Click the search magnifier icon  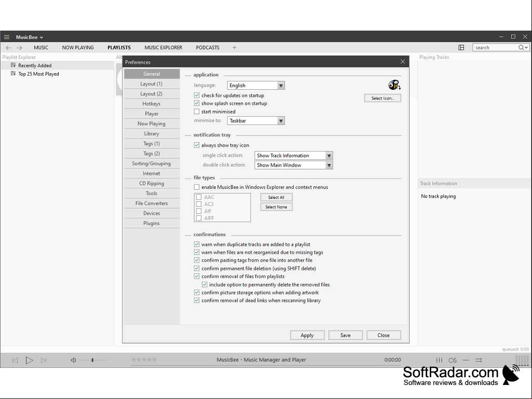521,48
